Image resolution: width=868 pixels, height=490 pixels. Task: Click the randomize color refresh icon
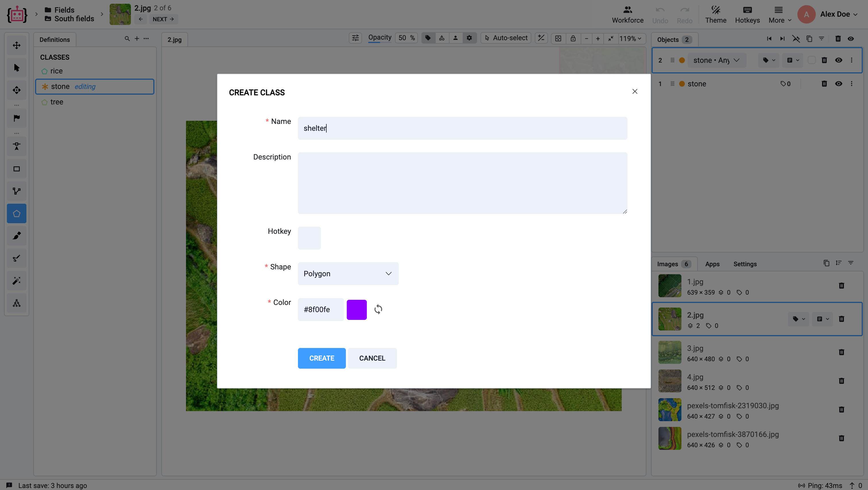[378, 309]
